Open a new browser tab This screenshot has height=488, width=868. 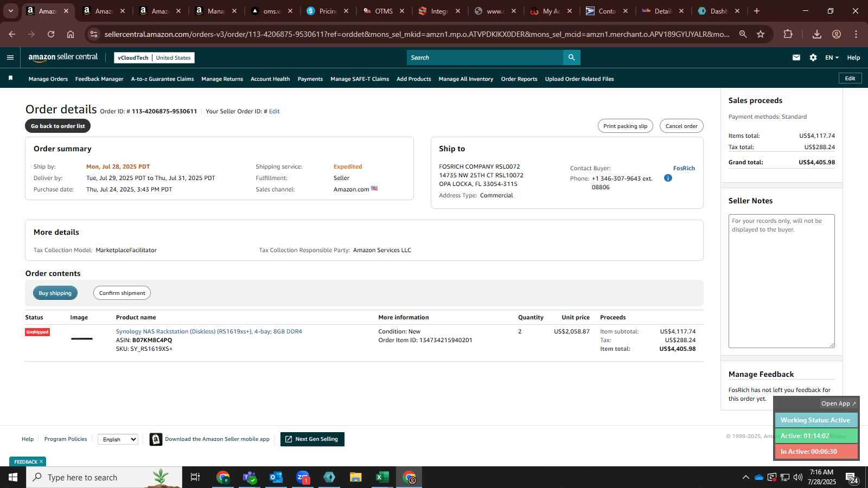(x=757, y=11)
